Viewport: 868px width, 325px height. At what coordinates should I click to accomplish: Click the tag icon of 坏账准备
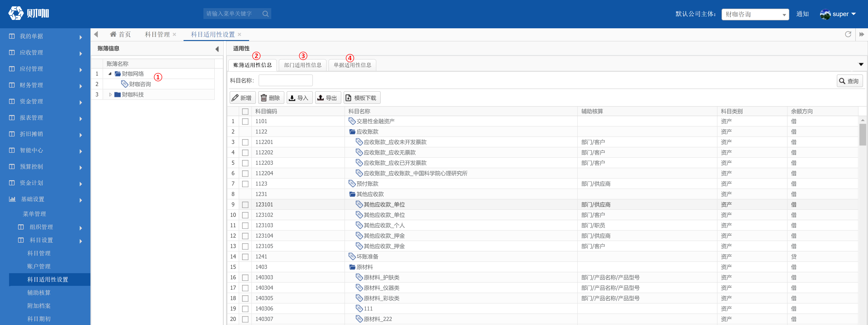[352, 256]
